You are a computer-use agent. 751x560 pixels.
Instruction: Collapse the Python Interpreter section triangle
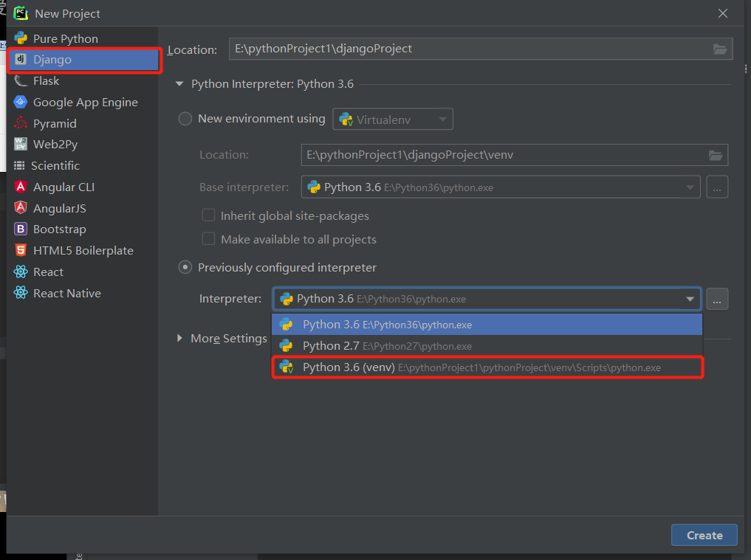tap(179, 84)
